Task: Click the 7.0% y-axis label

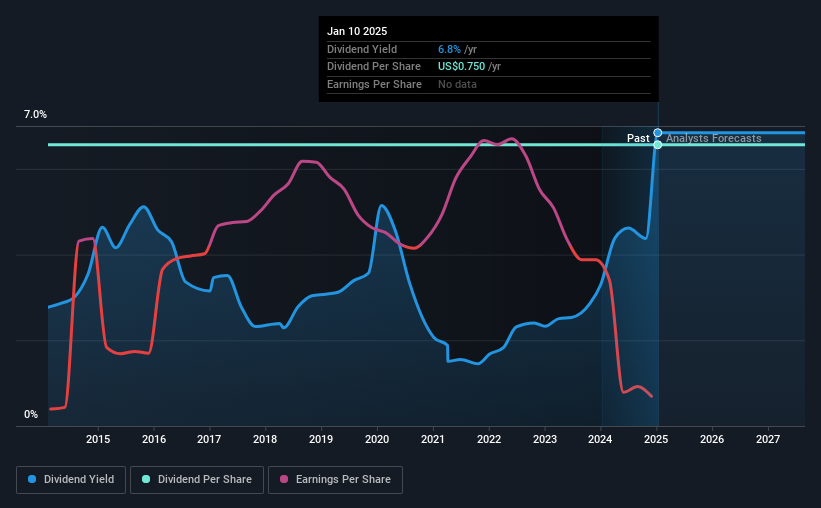Action: (35, 115)
